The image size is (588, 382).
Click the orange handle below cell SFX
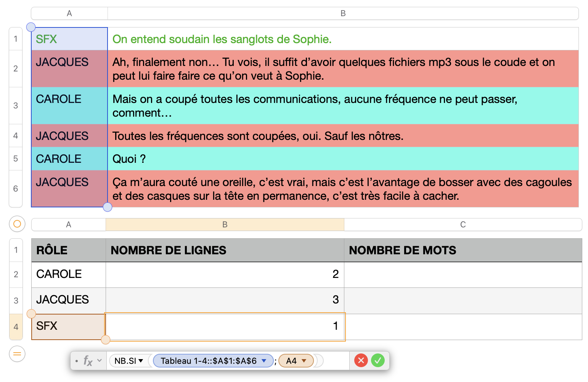tap(106, 339)
